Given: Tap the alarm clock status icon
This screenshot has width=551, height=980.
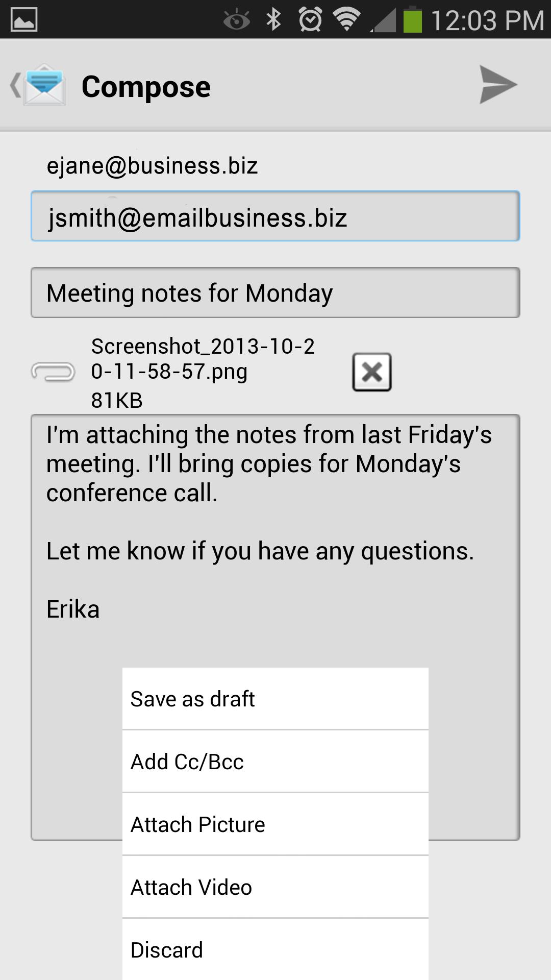Looking at the screenshot, I should [310, 19].
